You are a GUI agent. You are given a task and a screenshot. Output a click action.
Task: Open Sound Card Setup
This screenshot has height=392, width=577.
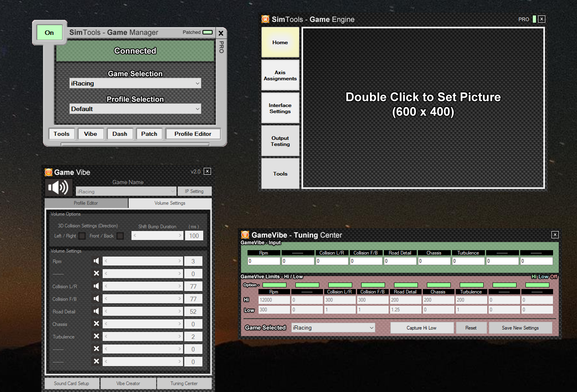click(71, 383)
